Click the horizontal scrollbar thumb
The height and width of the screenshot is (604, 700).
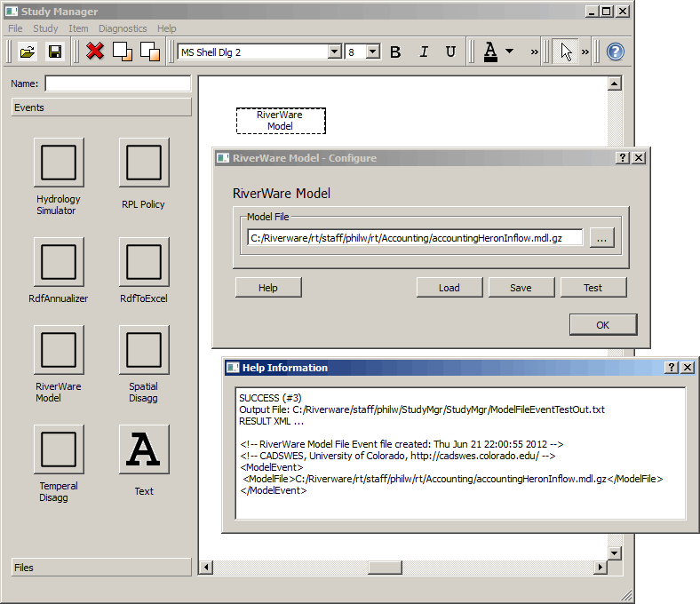385,568
